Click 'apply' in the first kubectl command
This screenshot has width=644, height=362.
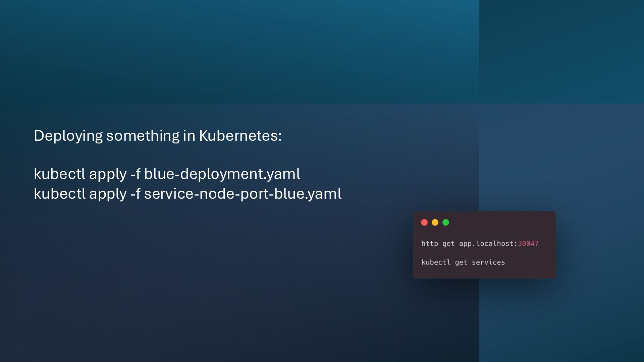click(108, 174)
